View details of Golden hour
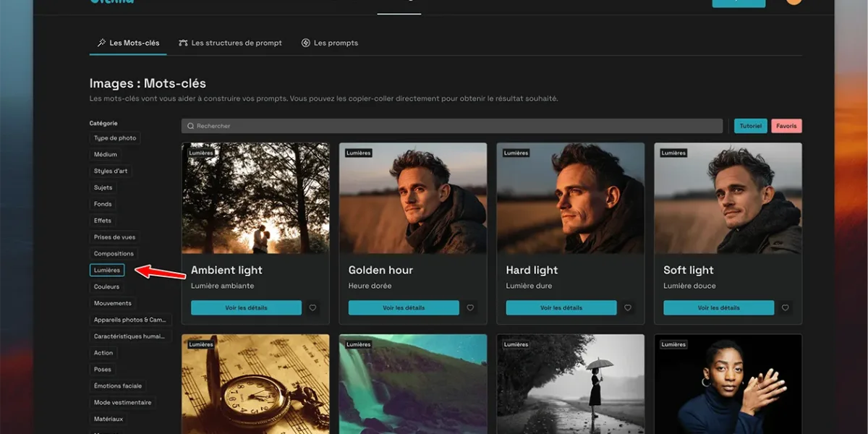 [404, 308]
